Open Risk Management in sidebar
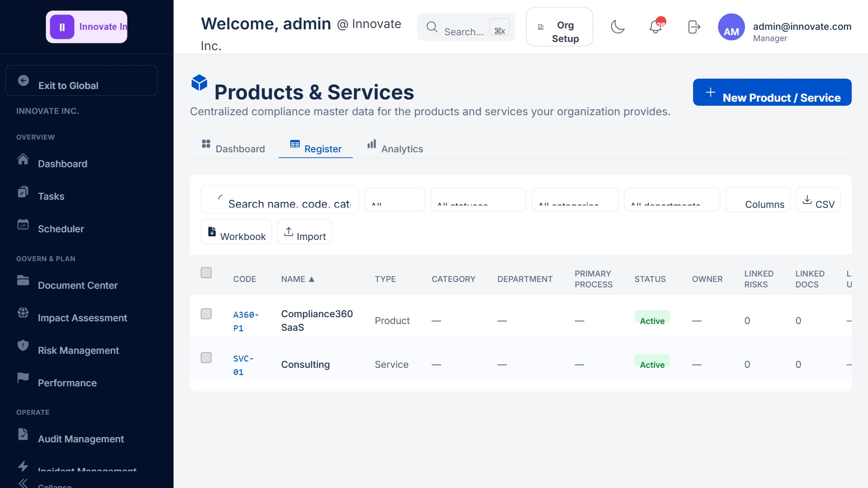 coord(78,350)
